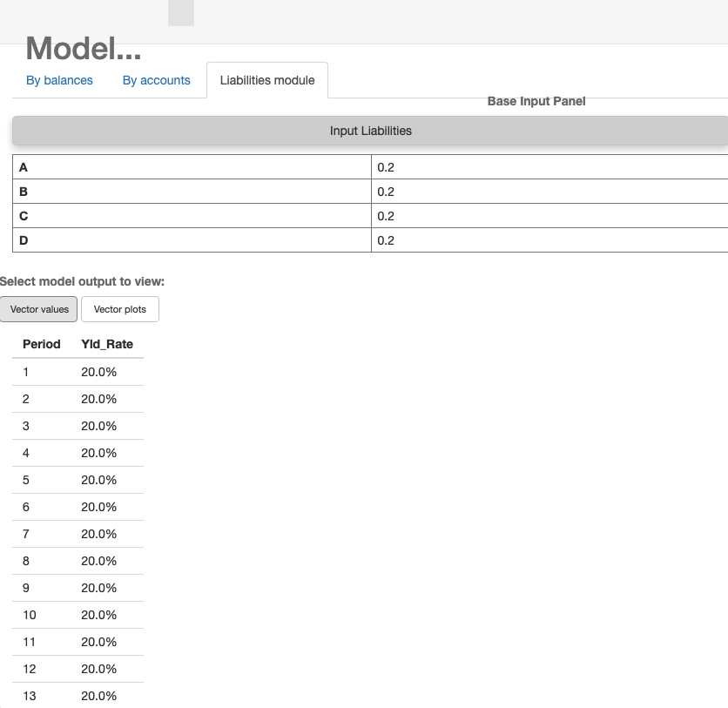Select the 20.0% value for Period 1
Viewport: 728px width, 708px height.
[x=98, y=371]
